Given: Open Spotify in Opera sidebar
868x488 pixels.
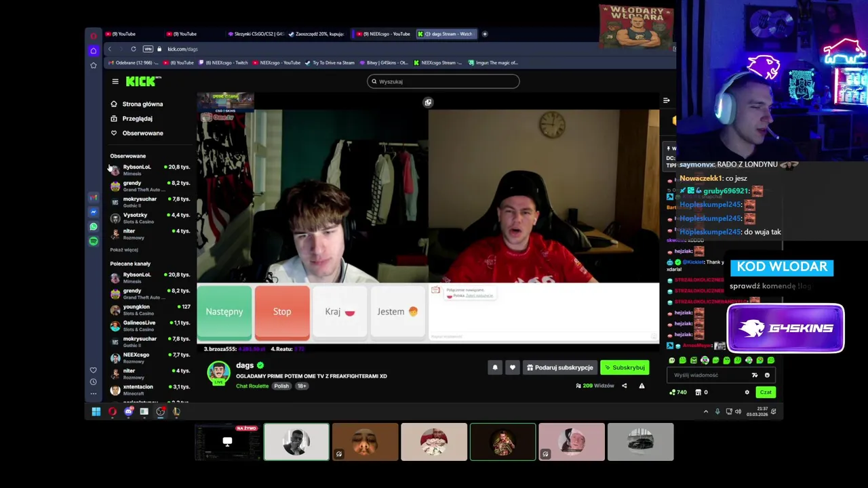Looking at the screenshot, I should (94, 241).
